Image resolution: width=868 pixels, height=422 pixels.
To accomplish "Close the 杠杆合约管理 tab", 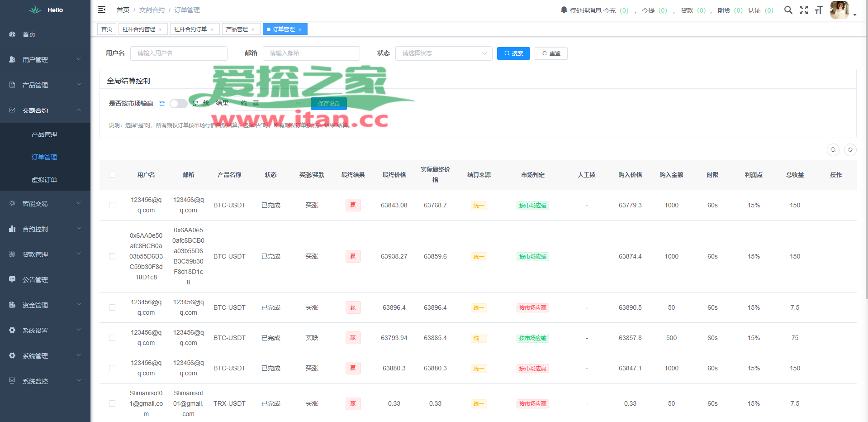I will point(160,29).
